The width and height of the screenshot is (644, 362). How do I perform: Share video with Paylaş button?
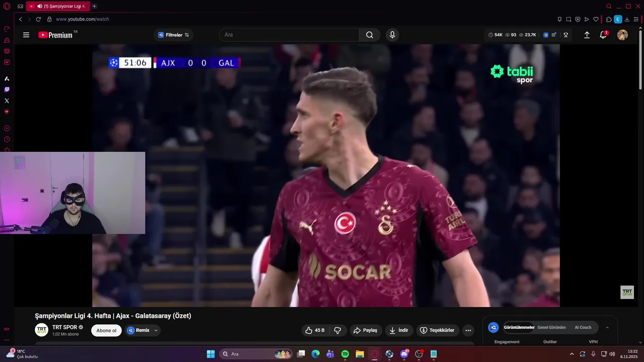click(x=365, y=330)
